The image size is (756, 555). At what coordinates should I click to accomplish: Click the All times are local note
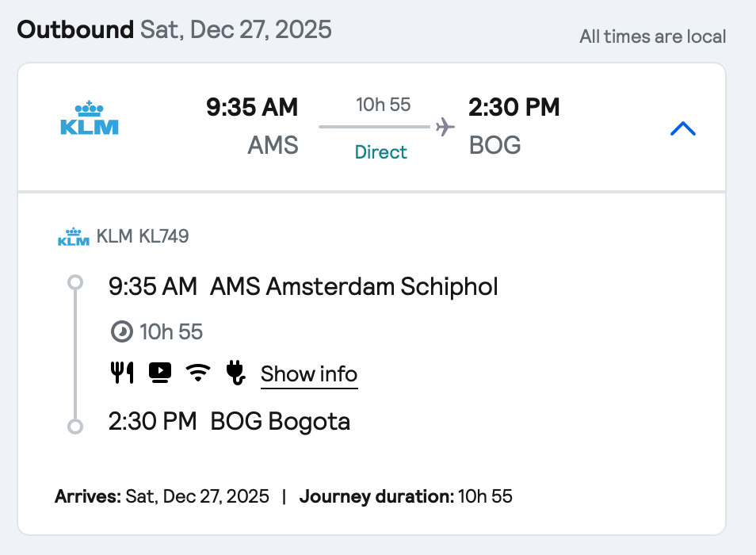652,36
